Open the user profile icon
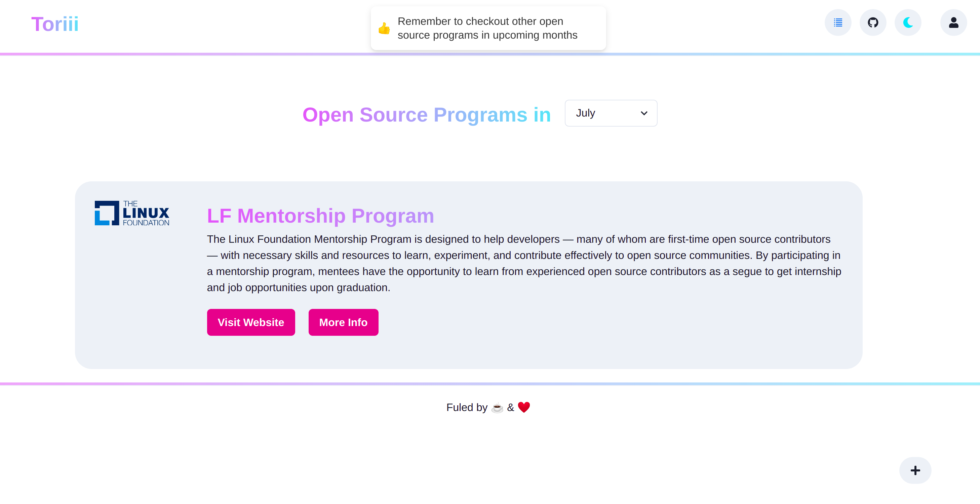Image resolution: width=980 pixels, height=504 pixels. coord(953,23)
